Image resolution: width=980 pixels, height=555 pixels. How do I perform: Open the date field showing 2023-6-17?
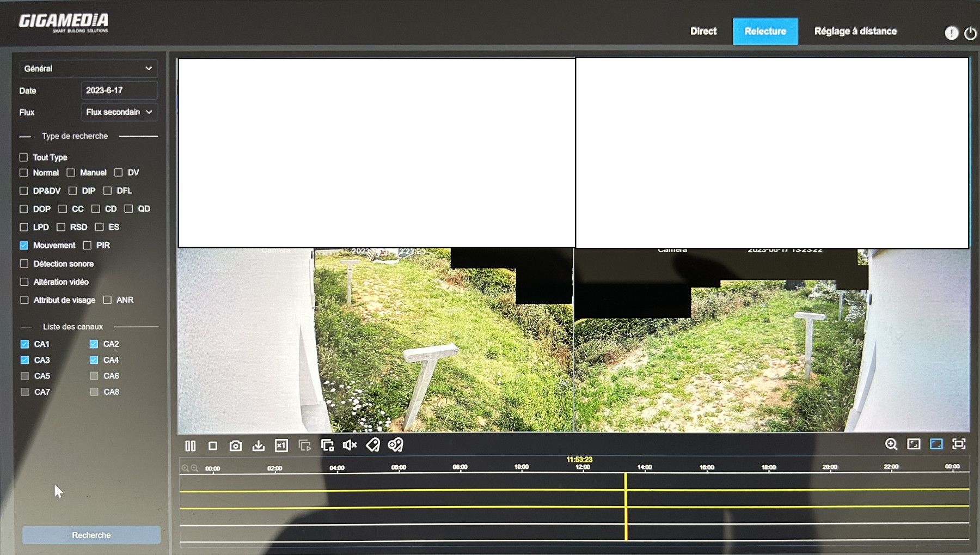(x=119, y=90)
